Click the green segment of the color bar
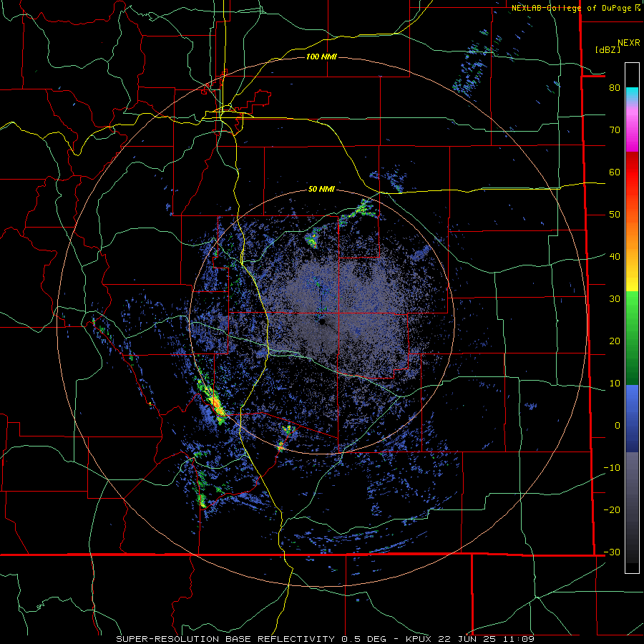Screen dimensions: 644x644 tap(632, 339)
